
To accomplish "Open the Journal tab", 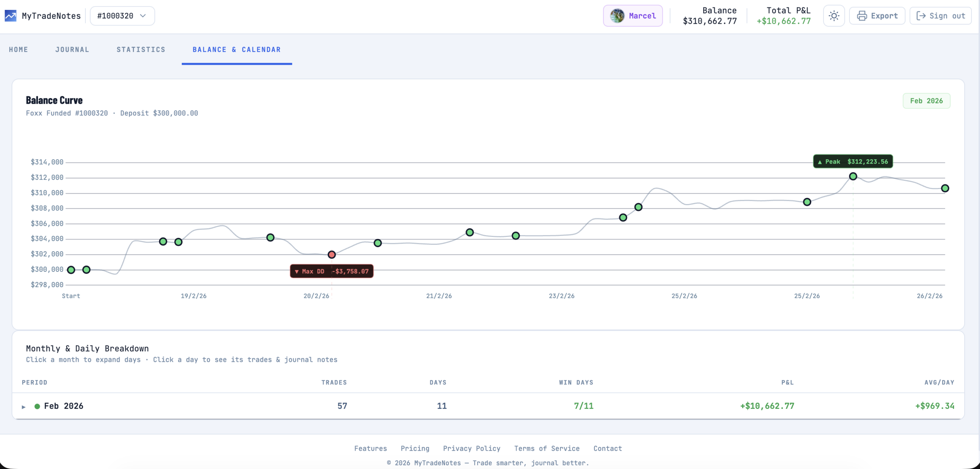I will pyautogui.click(x=72, y=50).
